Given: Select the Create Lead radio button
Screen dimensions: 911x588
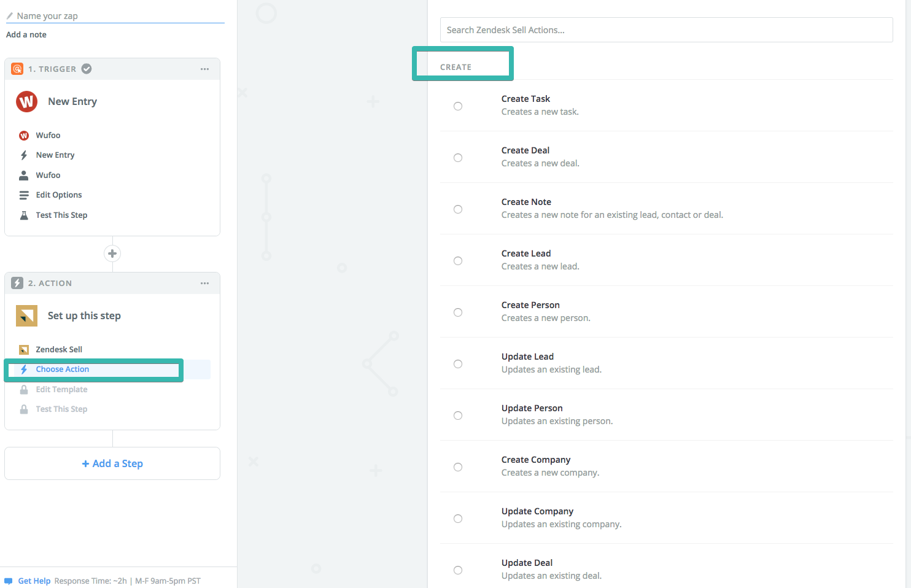Looking at the screenshot, I should [458, 261].
